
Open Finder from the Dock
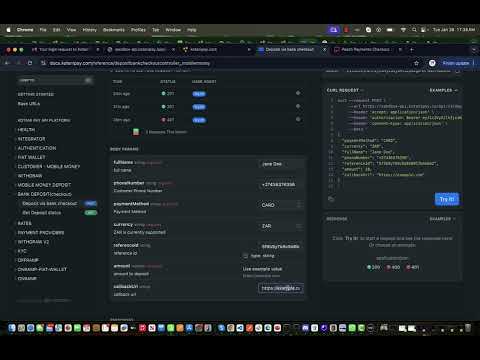[12, 328]
